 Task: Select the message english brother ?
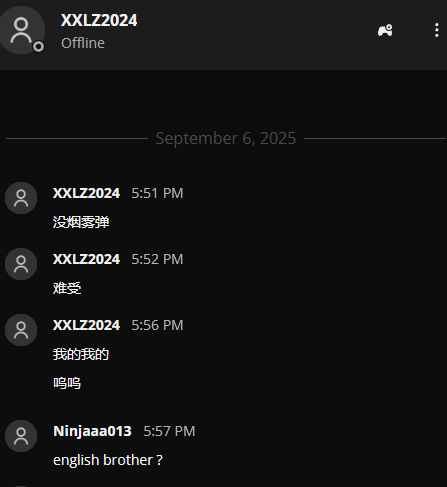108,460
